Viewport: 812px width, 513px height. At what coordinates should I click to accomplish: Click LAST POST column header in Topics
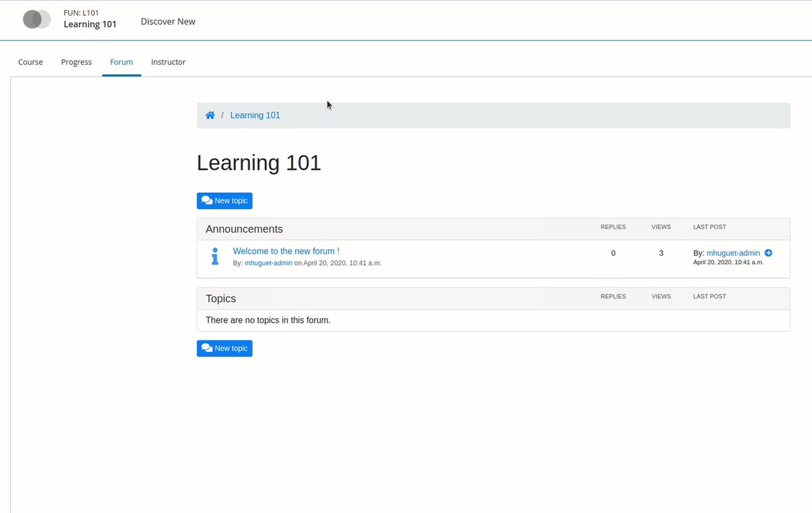pyautogui.click(x=710, y=296)
